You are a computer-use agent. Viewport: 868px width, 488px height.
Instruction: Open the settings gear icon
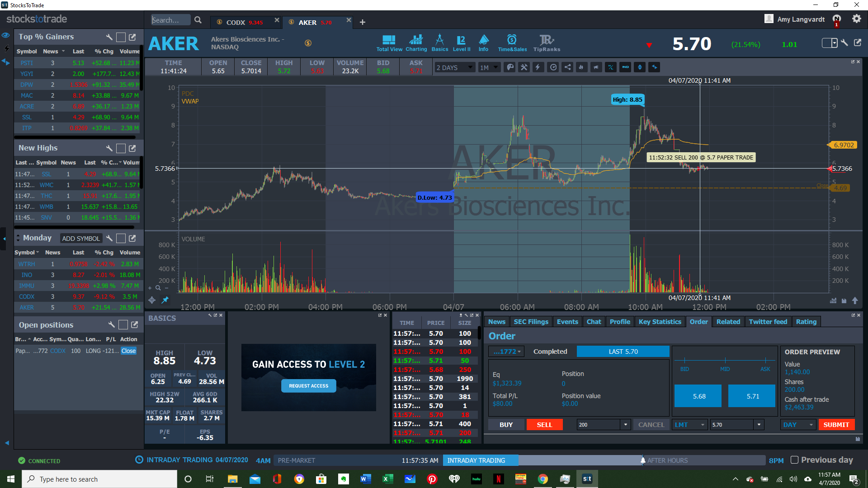pos(856,19)
